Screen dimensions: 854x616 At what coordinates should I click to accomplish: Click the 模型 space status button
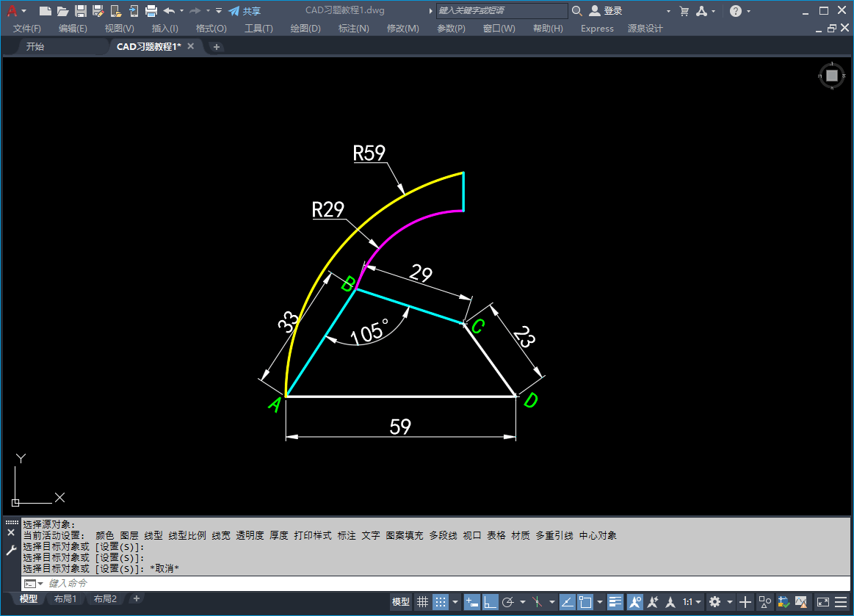(x=401, y=602)
